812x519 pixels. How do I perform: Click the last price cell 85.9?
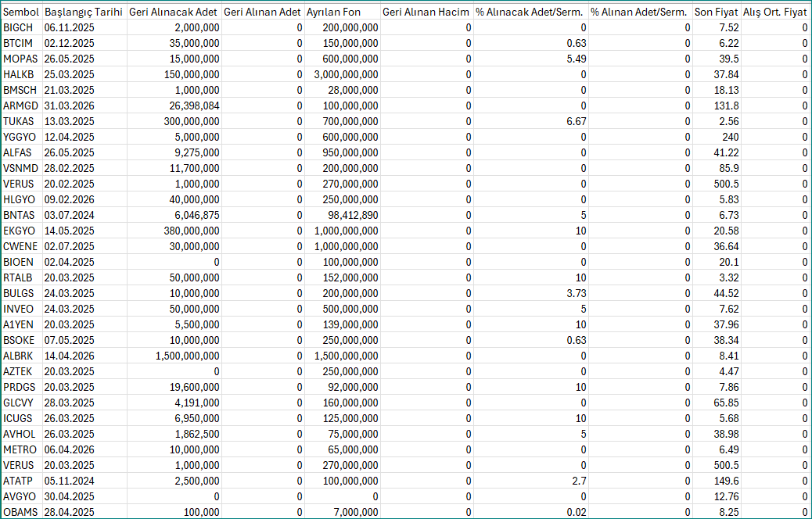(x=717, y=168)
